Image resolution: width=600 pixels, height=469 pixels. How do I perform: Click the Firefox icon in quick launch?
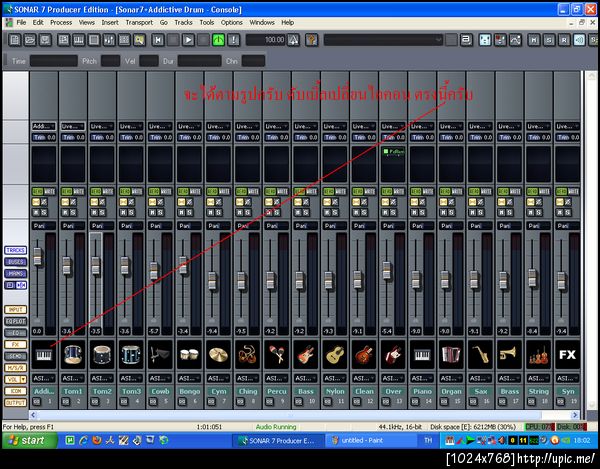[x=96, y=440]
